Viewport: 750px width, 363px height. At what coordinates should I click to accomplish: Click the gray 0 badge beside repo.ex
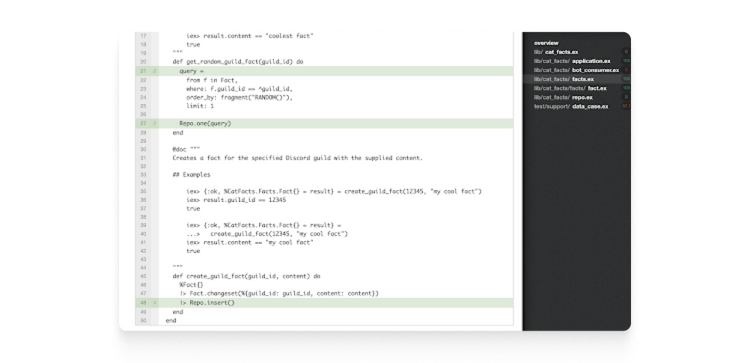[x=626, y=98]
